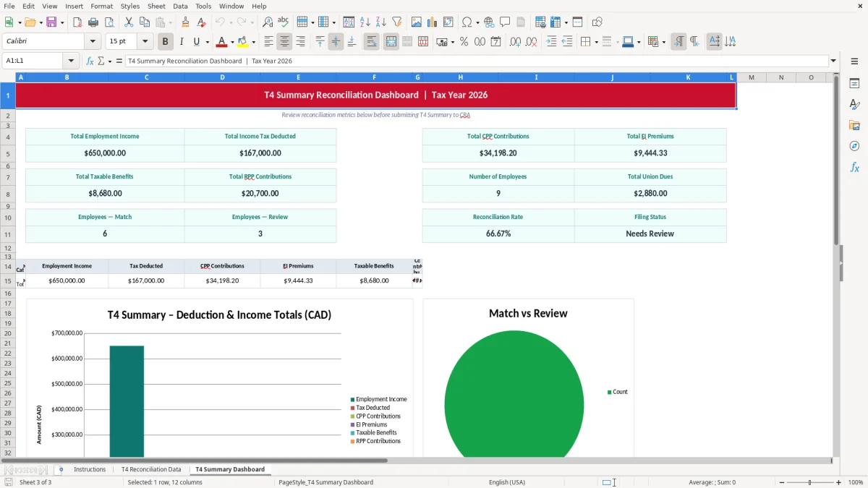Open the Styles menu
Image resolution: width=868 pixels, height=488 pixels.
click(x=130, y=6)
